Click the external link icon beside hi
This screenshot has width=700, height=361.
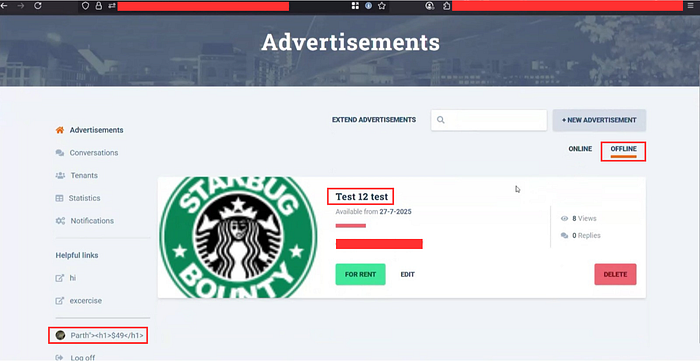(x=59, y=278)
